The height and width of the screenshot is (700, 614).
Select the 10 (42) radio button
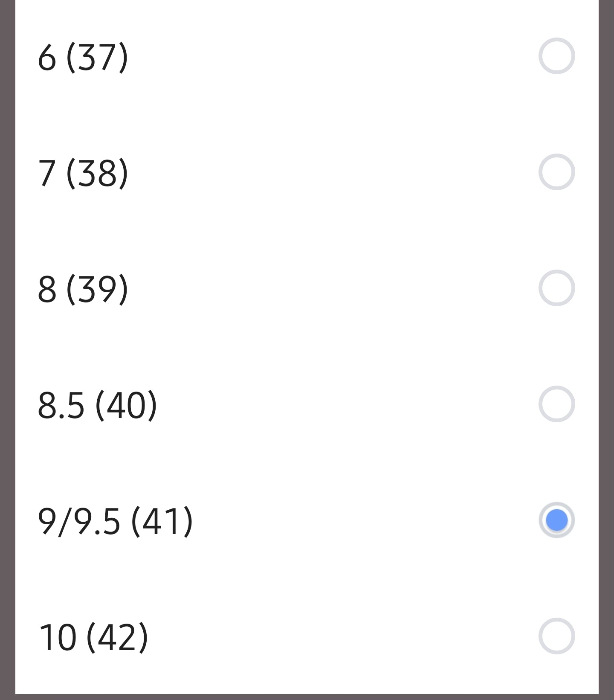pyautogui.click(x=556, y=636)
